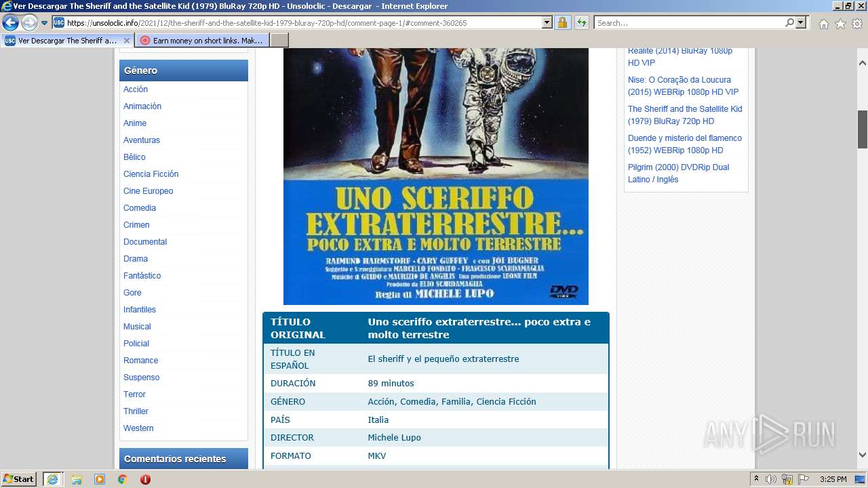The image size is (868, 488).
Task: Click the Search box in toolbar
Action: tap(688, 23)
